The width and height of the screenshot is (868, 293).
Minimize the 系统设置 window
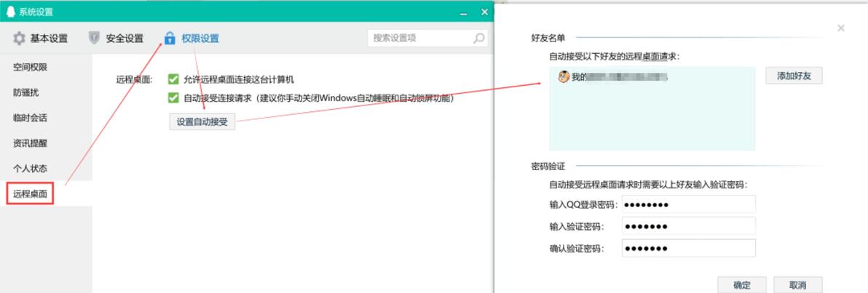point(464,12)
